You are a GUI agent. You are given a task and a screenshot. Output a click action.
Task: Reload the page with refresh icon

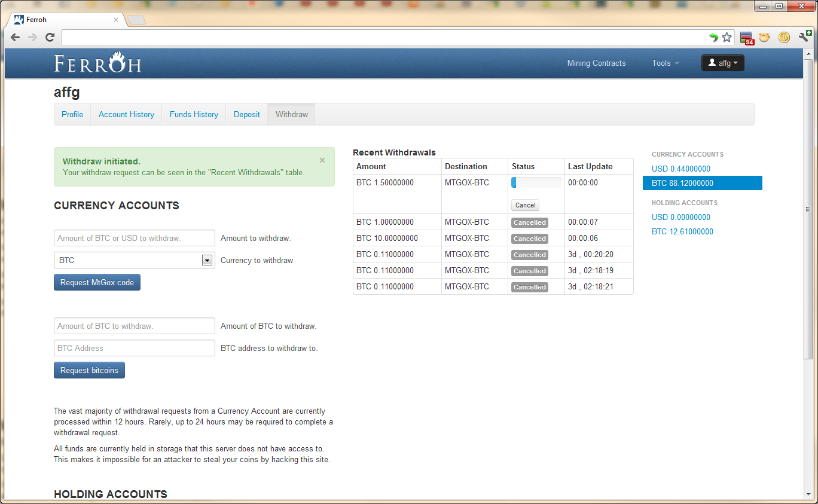(50, 38)
